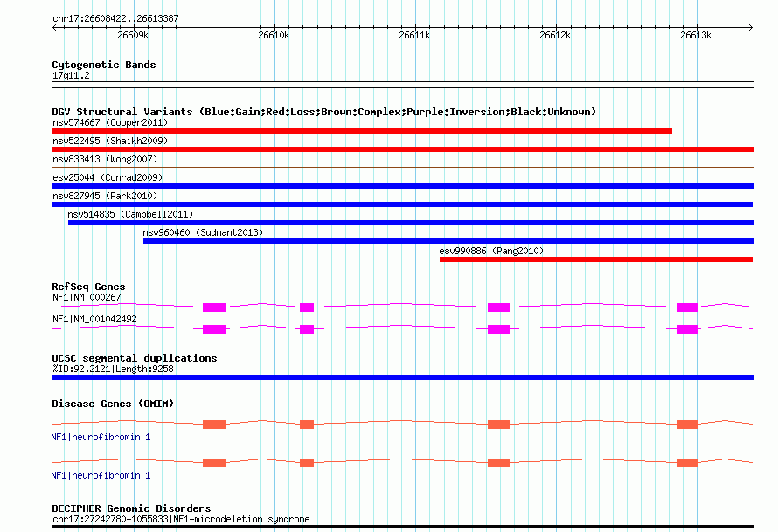This screenshot has width=778, height=532.
Task: Click the 26612k ruler tick label
Action: 555,35
